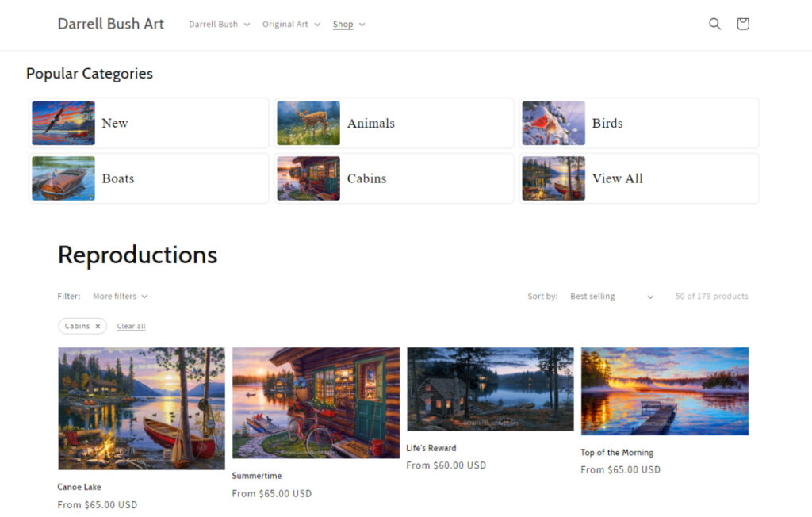View the Summertime product title link
812x517 pixels.
click(x=256, y=476)
